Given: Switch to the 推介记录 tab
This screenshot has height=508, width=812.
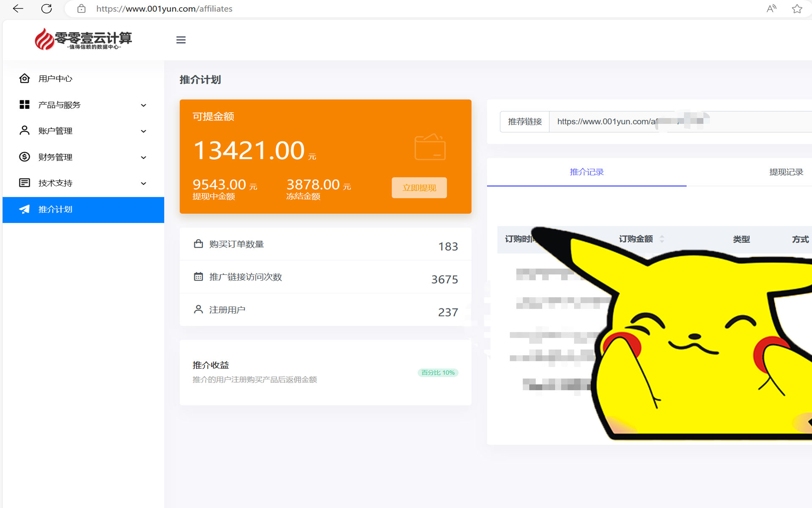Looking at the screenshot, I should click(587, 172).
